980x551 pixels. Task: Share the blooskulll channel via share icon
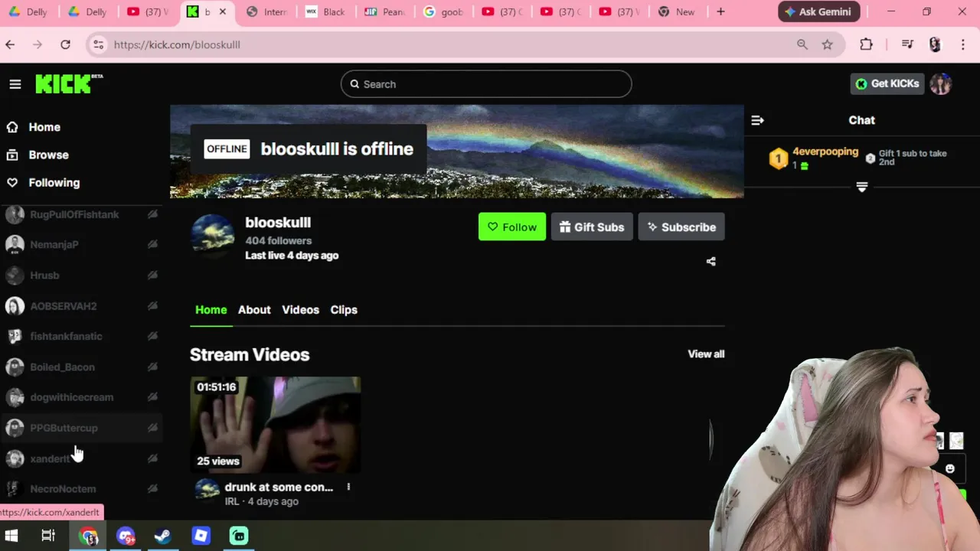(x=710, y=262)
